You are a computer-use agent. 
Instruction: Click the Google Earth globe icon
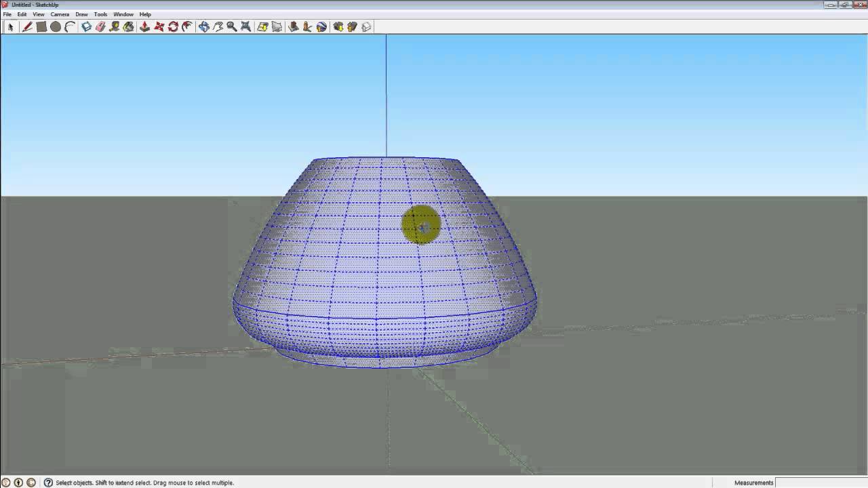[x=321, y=26]
